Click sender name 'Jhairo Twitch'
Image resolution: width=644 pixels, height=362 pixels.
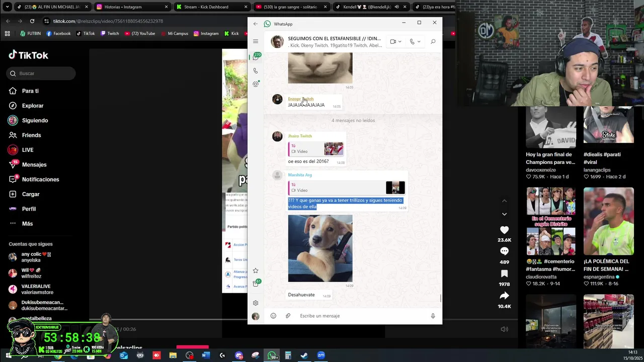[x=300, y=136]
